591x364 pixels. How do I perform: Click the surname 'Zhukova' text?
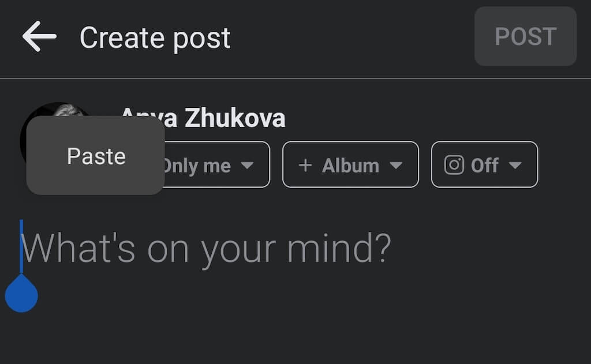tap(235, 118)
